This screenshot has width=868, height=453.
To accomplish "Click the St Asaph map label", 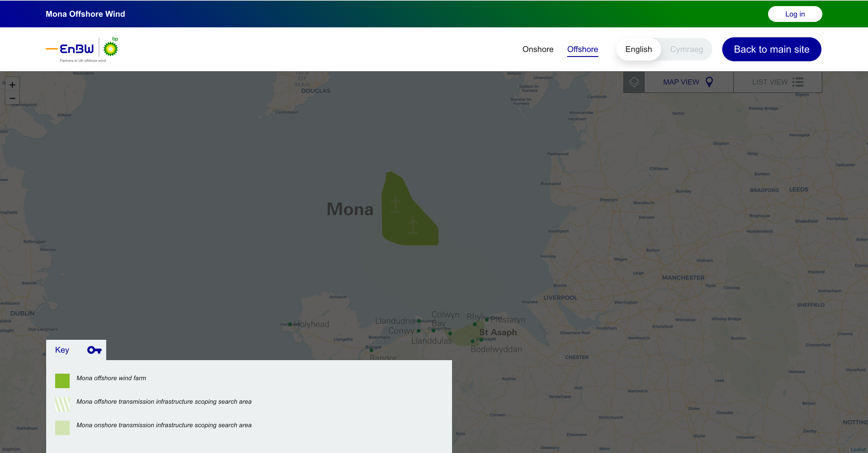I will coord(498,332).
